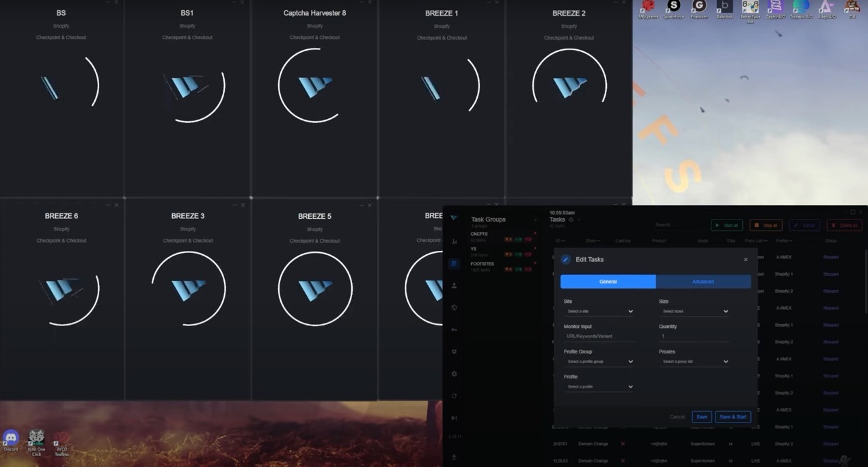Click the skip-forward icon in the sidebar
The height and width of the screenshot is (467, 868).
(454, 418)
